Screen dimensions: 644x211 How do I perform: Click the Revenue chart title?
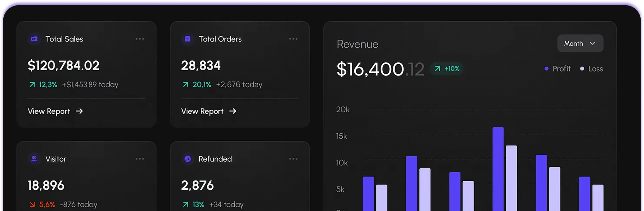pos(357,44)
